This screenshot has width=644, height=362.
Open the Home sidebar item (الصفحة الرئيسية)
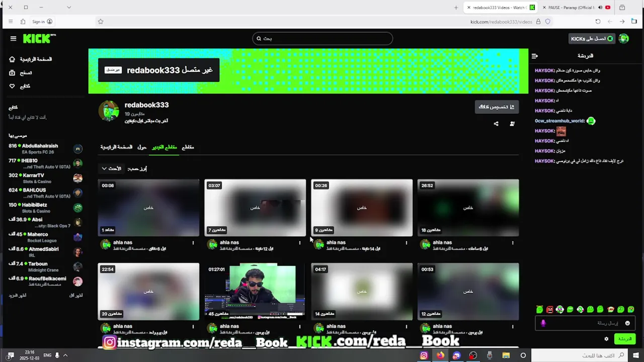click(x=30, y=59)
